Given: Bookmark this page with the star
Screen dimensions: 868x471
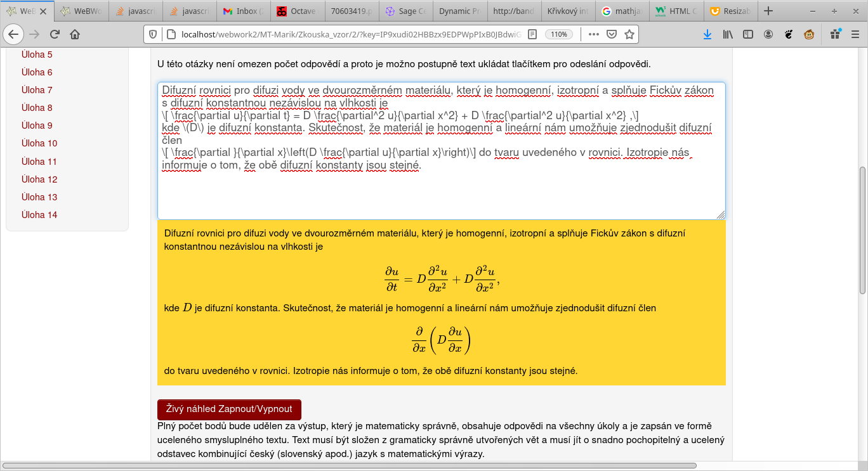Looking at the screenshot, I should coord(629,34).
